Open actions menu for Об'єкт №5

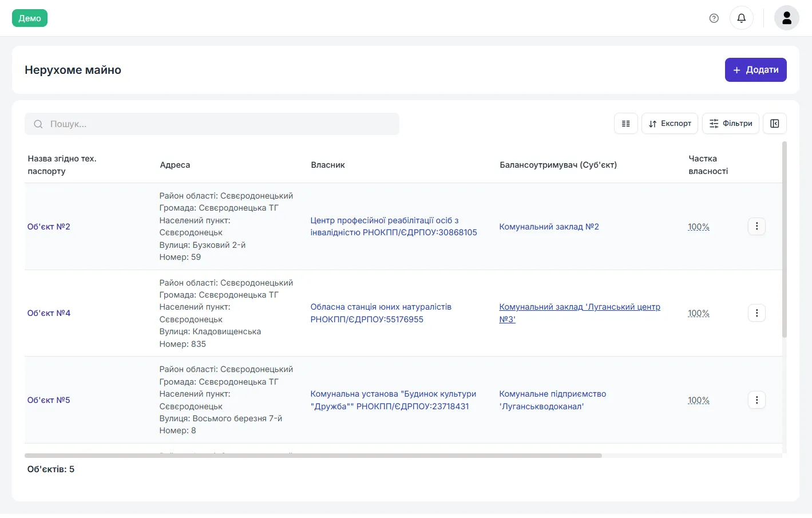point(756,400)
